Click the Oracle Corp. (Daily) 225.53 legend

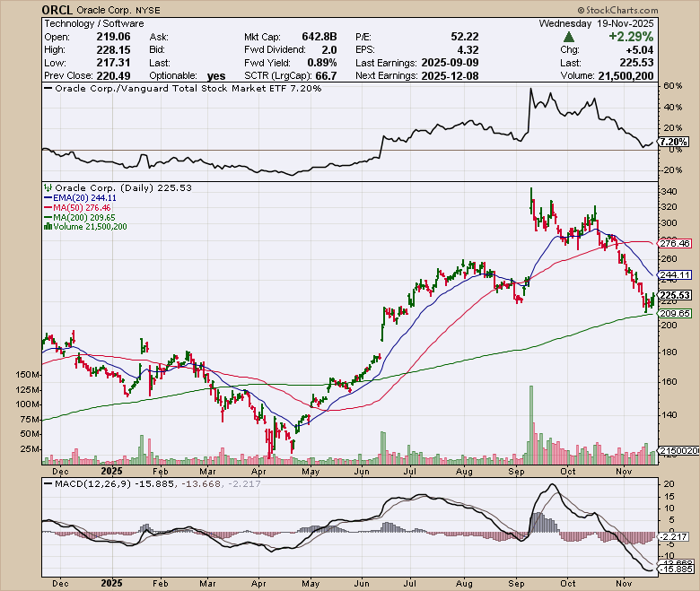click(118, 187)
